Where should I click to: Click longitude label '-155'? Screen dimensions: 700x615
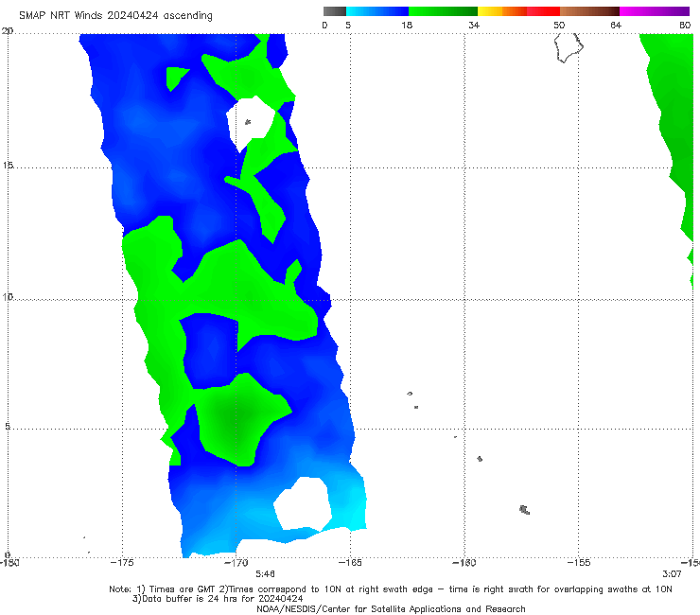point(579,563)
